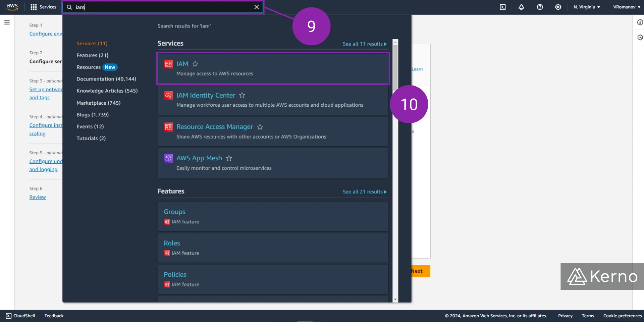Filter results by Services (11)
The image size is (644, 322).
(x=92, y=43)
